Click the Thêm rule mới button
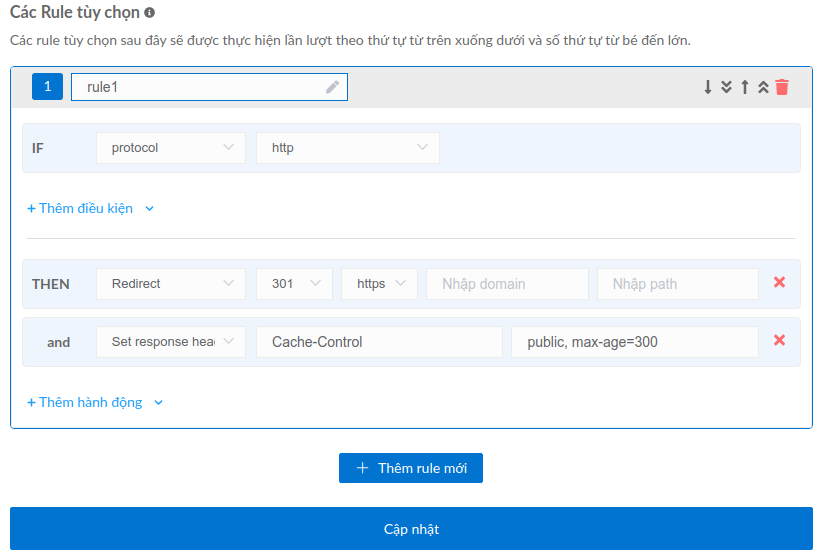The height and width of the screenshot is (559, 823). (x=411, y=468)
